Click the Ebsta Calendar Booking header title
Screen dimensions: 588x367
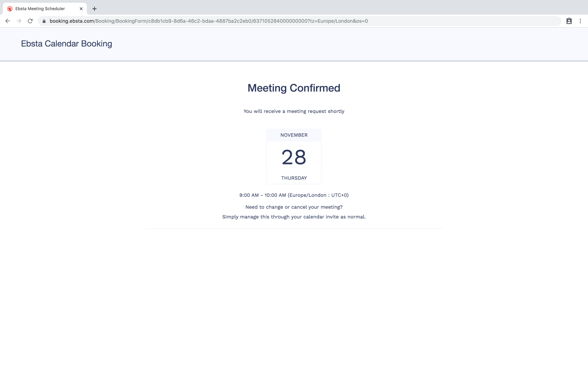(x=66, y=44)
